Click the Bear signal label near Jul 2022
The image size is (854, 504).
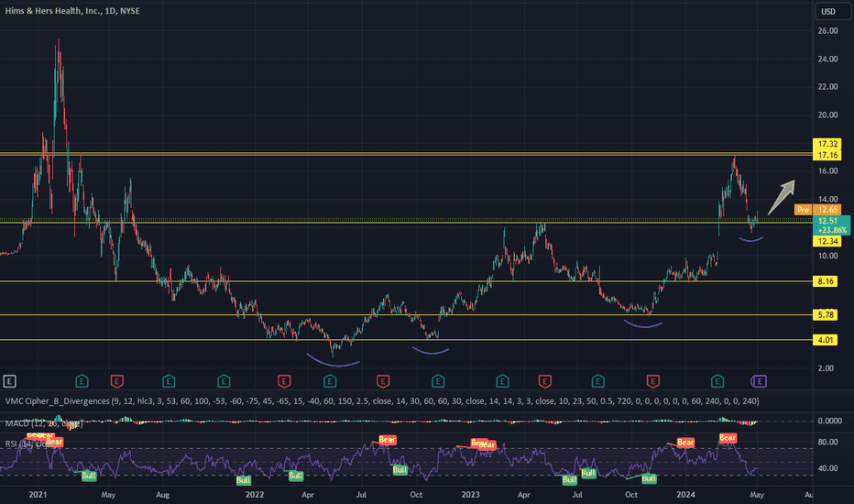387,440
